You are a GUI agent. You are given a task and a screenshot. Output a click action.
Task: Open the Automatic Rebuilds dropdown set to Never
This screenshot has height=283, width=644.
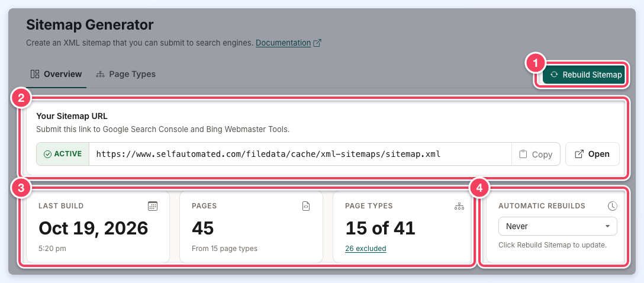(x=558, y=226)
